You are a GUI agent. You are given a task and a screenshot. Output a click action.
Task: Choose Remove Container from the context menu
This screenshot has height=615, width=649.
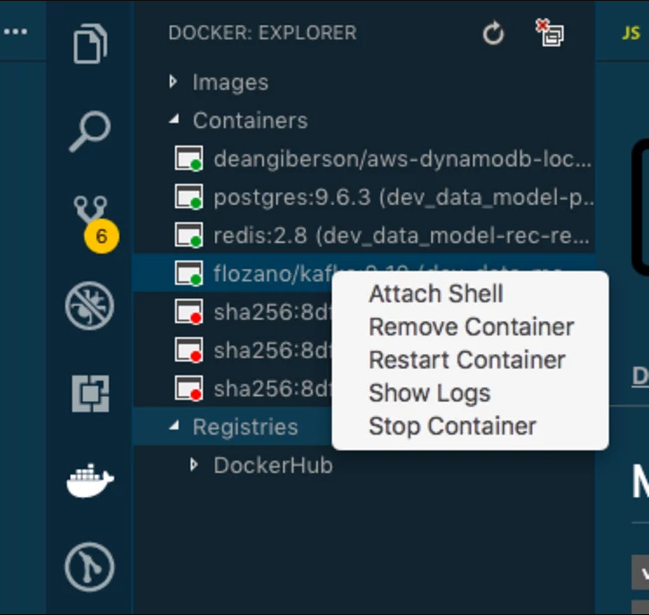pos(471,327)
